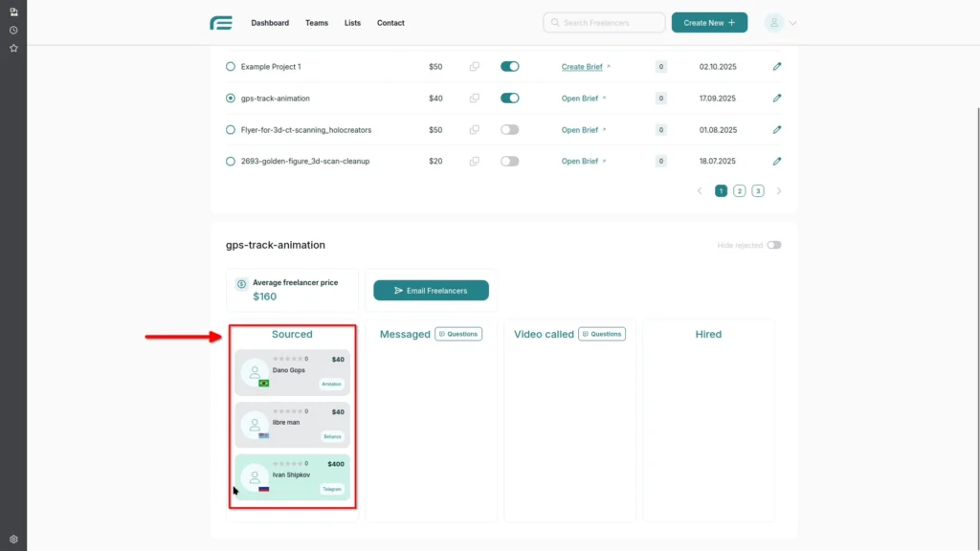
Task: Open the Teams menu item
Action: [317, 23]
